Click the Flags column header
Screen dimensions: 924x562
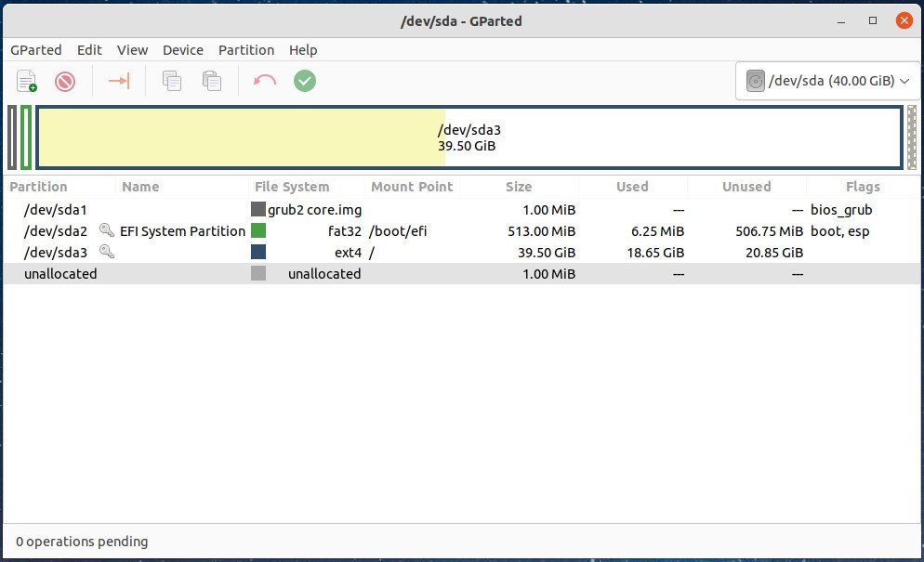(863, 187)
